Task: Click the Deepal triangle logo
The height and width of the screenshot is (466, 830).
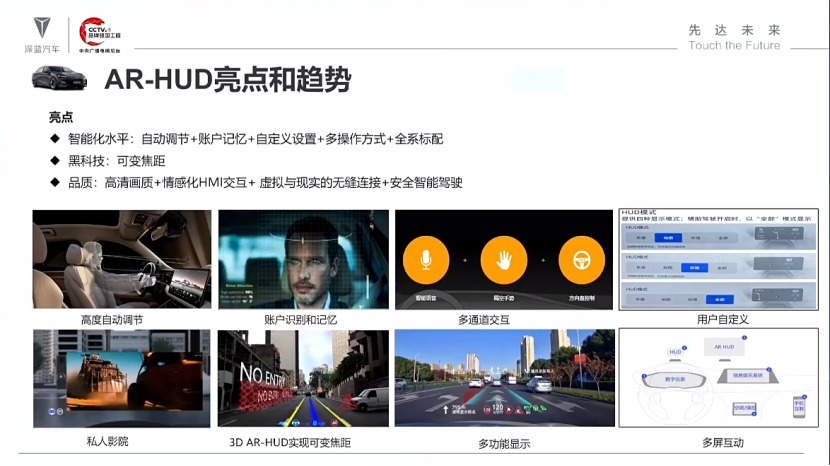Action: (42, 28)
